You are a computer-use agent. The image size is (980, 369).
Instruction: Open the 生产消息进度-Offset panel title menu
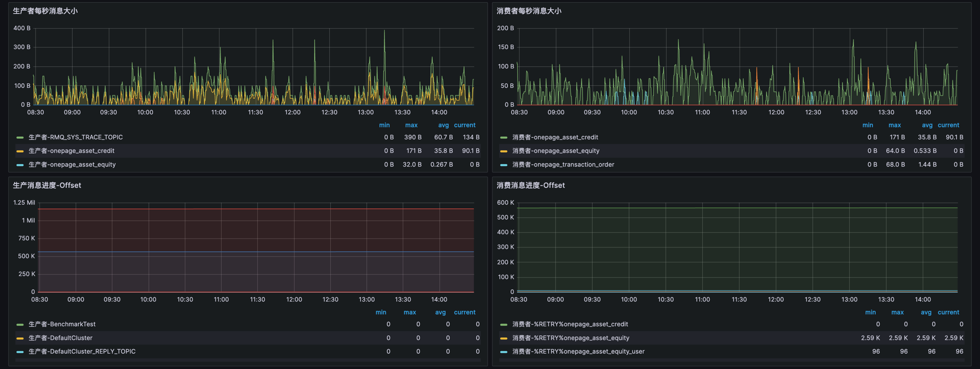(x=47, y=185)
